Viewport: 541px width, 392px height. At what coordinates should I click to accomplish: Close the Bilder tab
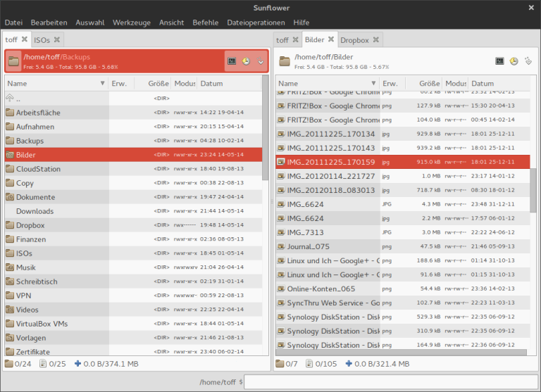[x=331, y=39]
